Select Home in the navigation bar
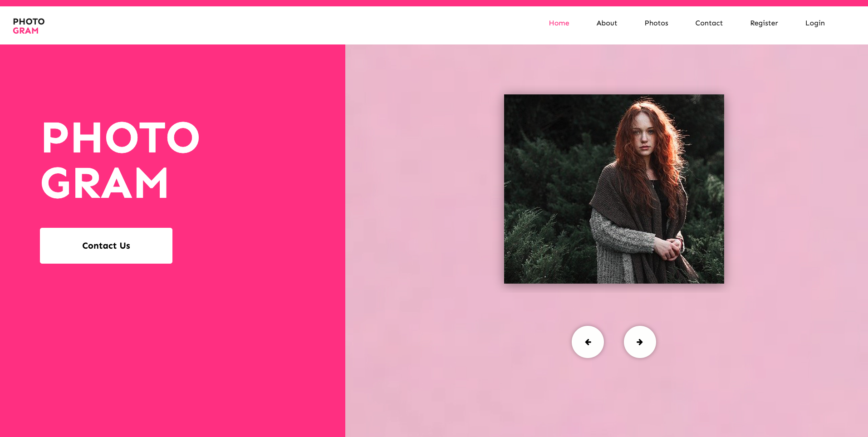 559,23
